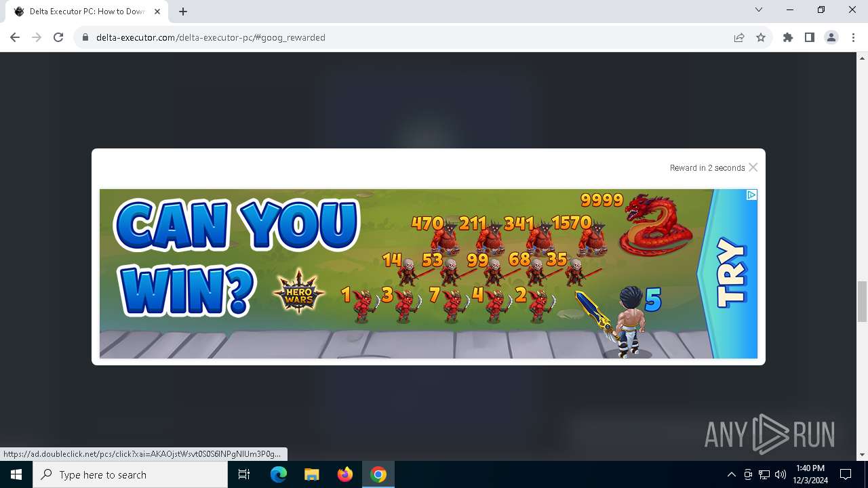Click the address bar URL field
Image resolution: width=868 pixels, height=488 pixels.
point(407,37)
